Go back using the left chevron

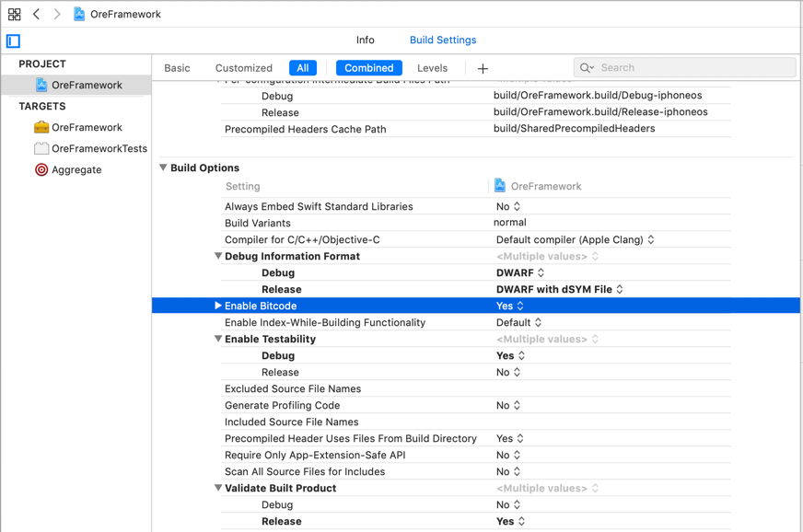pos(37,14)
